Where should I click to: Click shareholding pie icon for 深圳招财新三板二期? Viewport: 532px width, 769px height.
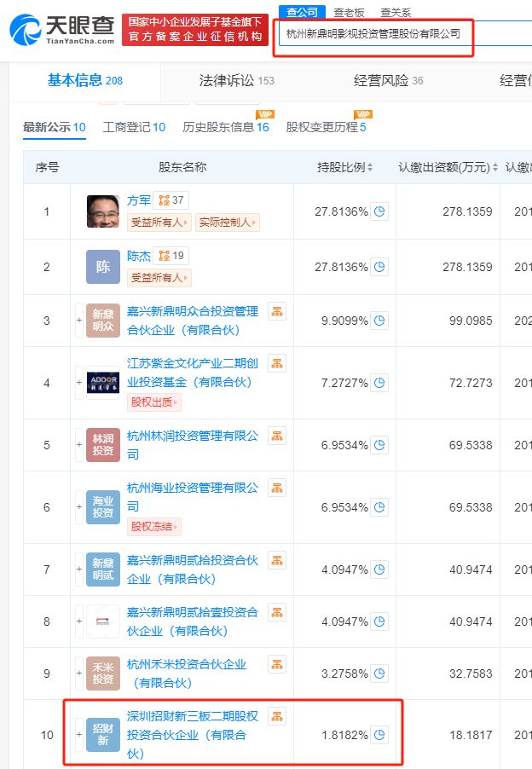point(379,734)
